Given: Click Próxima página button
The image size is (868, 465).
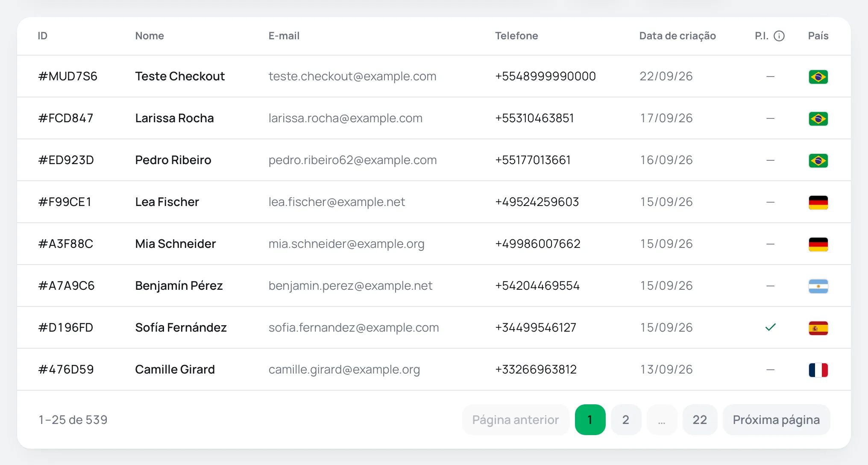Looking at the screenshot, I should pyautogui.click(x=776, y=420).
